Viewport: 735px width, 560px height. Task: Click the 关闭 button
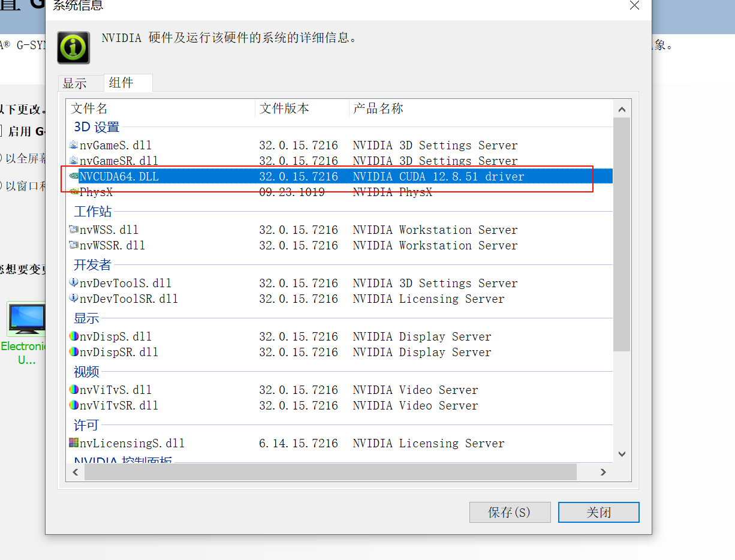tap(599, 513)
